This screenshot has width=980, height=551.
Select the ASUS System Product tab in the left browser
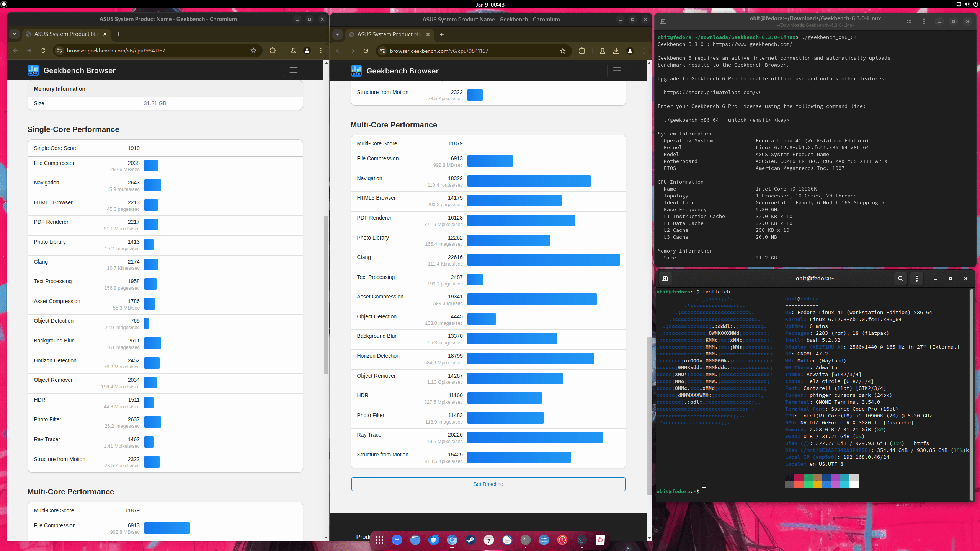pos(66,34)
